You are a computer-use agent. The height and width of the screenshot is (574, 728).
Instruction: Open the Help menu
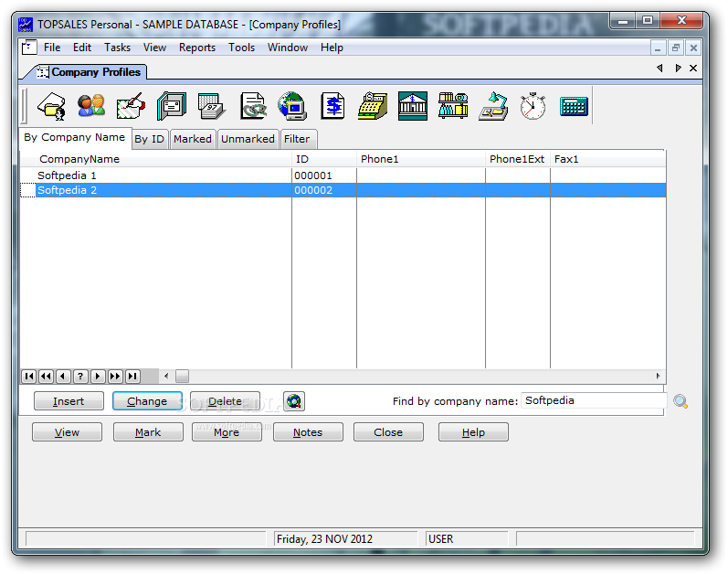332,48
